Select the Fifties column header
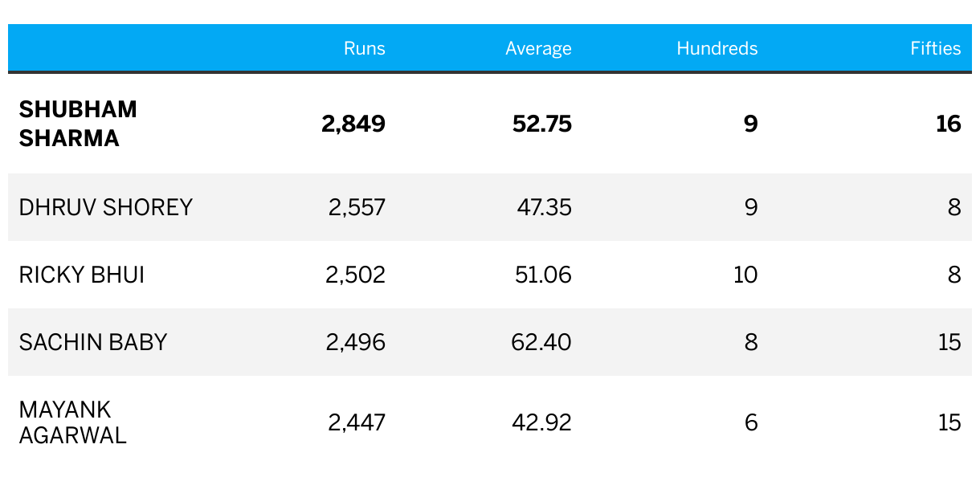The image size is (980, 477). coord(936,48)
